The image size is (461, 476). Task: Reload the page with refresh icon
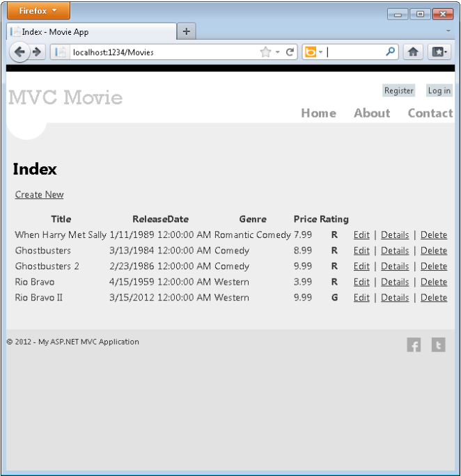[x=289, y=52]
